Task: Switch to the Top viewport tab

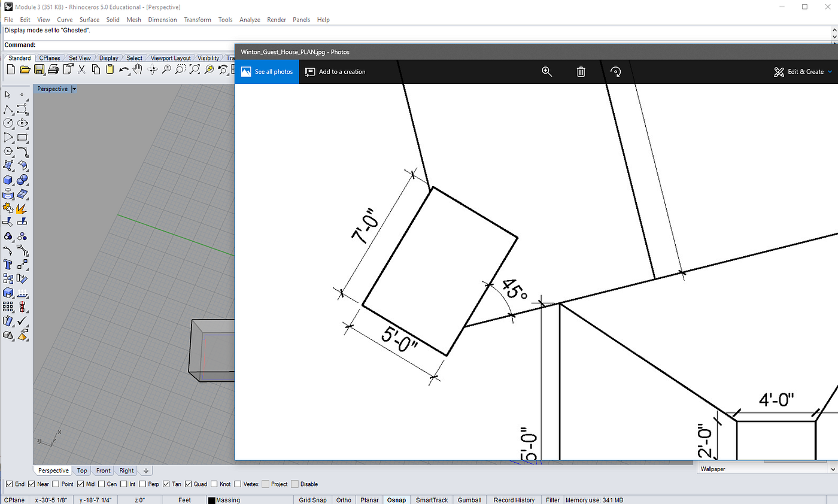Action: point(82,470)
